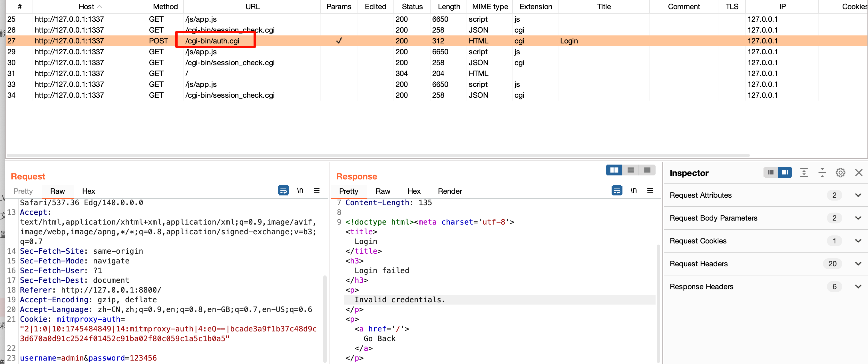Sort history by Status column header
Image resolution: width=868 pixels, height=364 pixels.
point(412,6)
